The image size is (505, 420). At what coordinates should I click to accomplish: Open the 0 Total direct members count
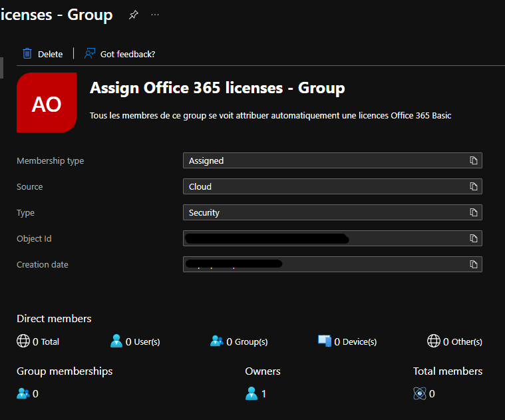[x=46, y=341]
